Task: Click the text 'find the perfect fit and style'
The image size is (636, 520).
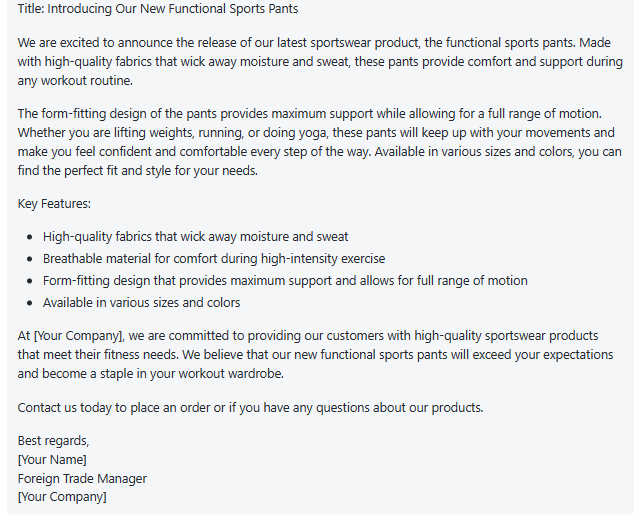Action: click(95, 170)
